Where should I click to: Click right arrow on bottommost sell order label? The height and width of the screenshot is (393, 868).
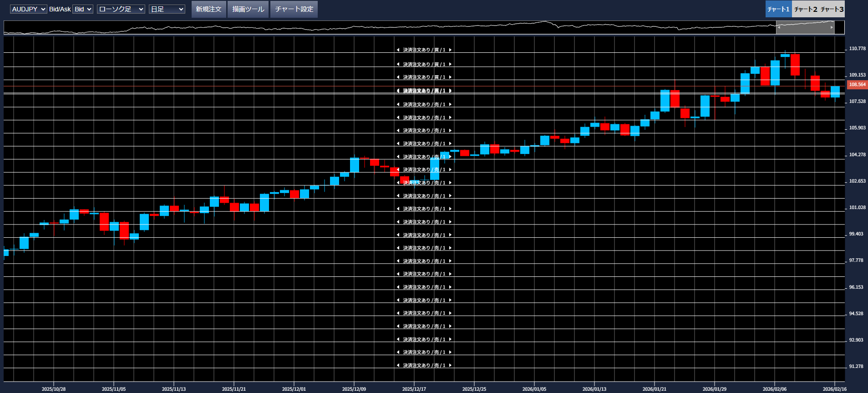450,366
